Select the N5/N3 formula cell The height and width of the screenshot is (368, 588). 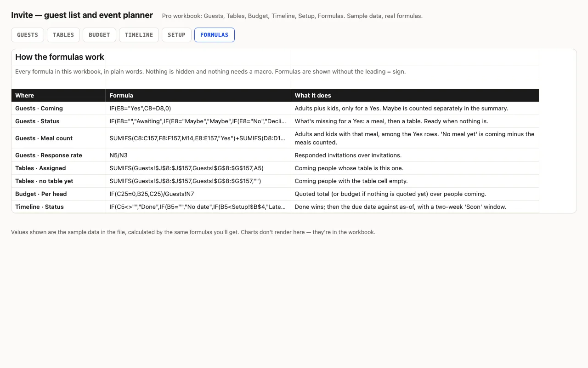(x=198, y=155)
